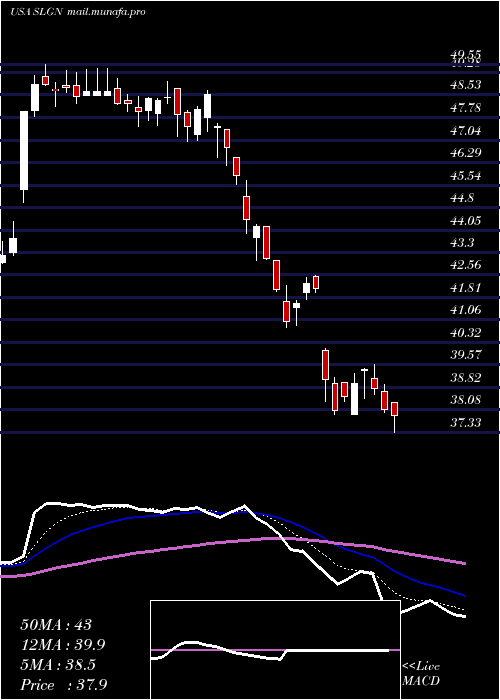
Task: Click the 50MA : 43 readout
Action: pyautogui.click(x=56, y=625)
